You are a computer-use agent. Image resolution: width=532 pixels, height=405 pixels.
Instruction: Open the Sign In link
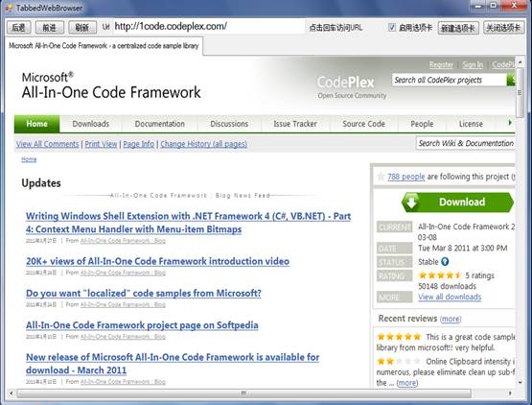pyautogui.click(x=473, y=64)
